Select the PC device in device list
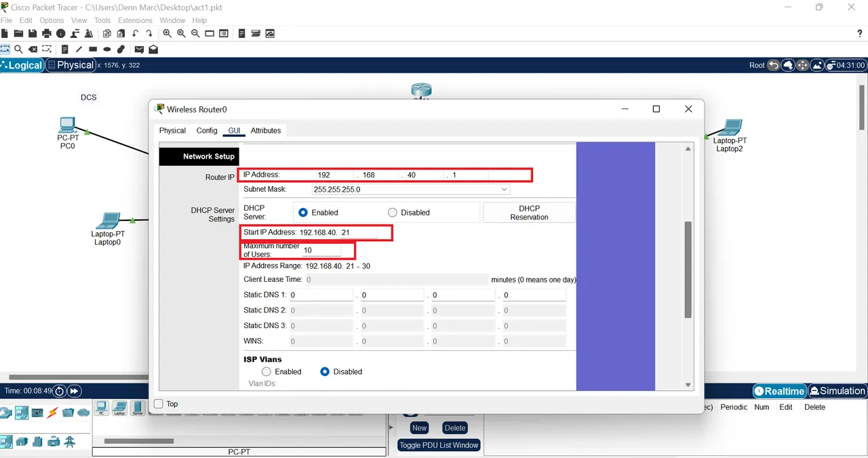Viewport: 868px width, 458px height. pyautogui.click(x=101, y=408)
